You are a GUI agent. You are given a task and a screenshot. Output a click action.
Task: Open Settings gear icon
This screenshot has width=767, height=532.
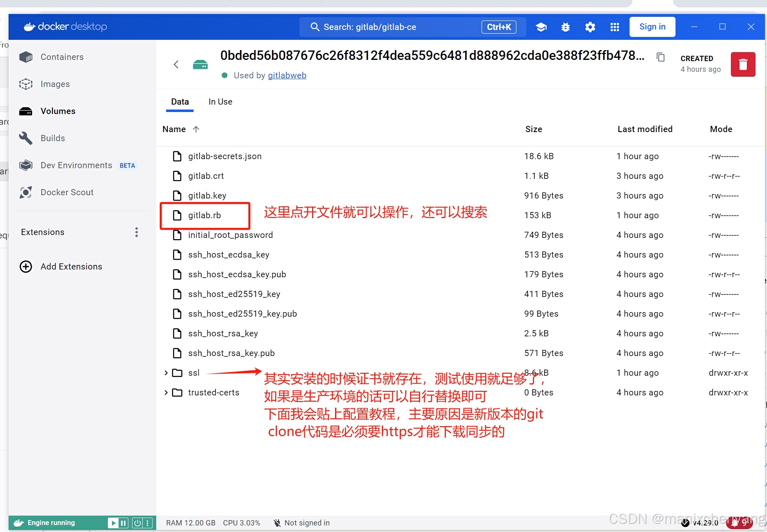click(590, 27)
